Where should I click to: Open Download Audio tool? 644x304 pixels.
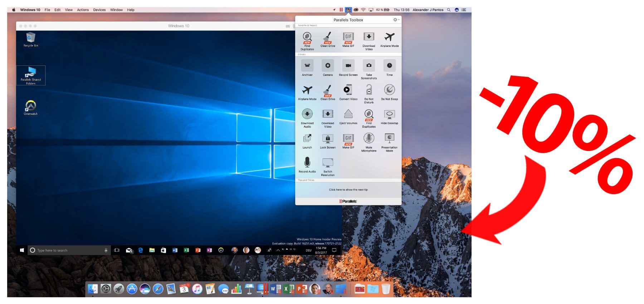307,118
